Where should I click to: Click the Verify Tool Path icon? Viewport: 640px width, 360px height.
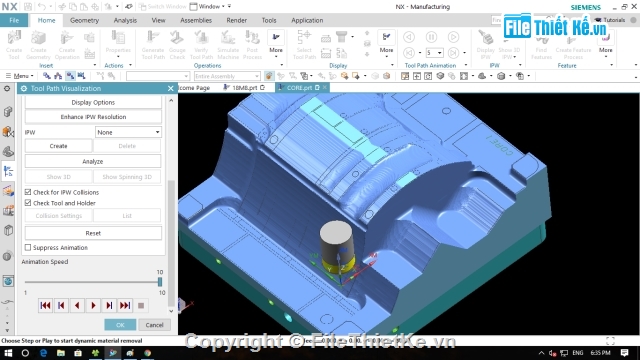201,45
